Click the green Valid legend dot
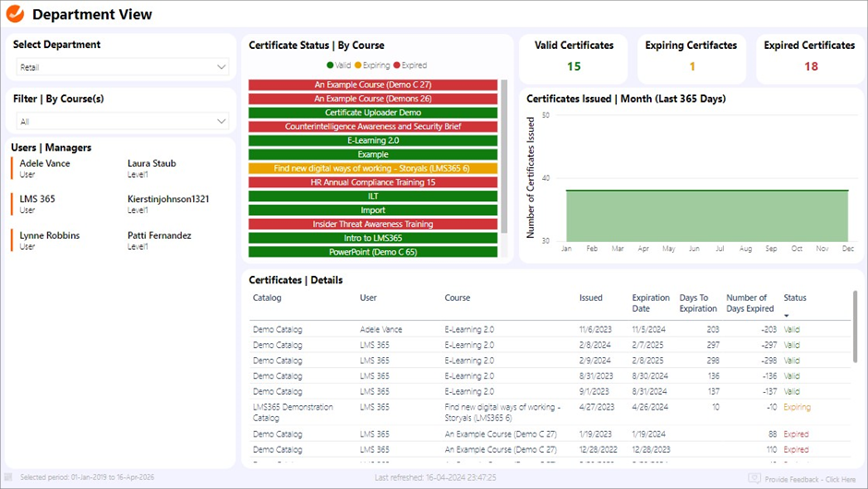This screenshot has height=489, width=868. pyautogui.click(x=331, y=66)
